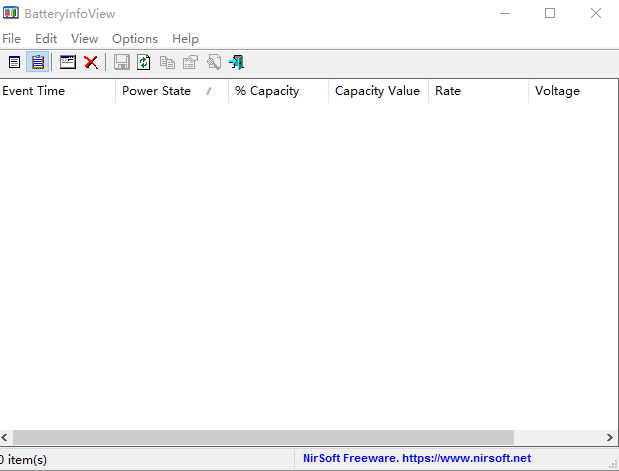Open the File menu
This screenshot has width=619, height=471.
(11, 39)
